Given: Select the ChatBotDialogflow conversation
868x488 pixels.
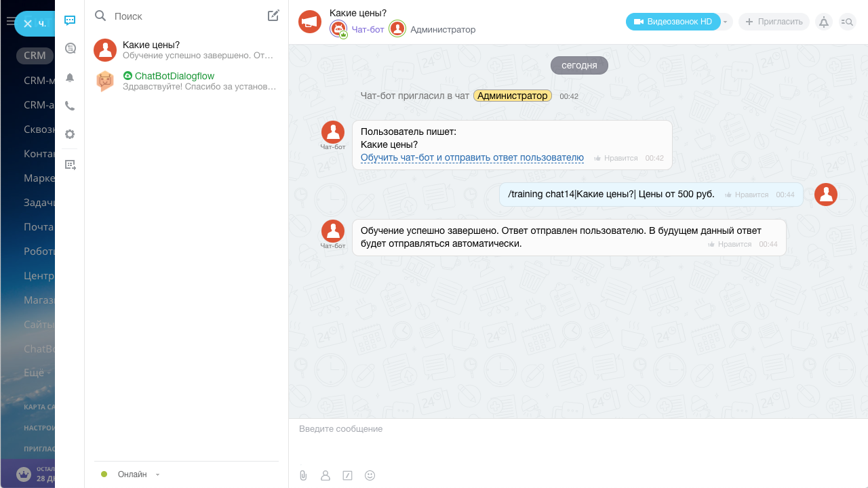Looking at the screenshot, I should point(186,81).
